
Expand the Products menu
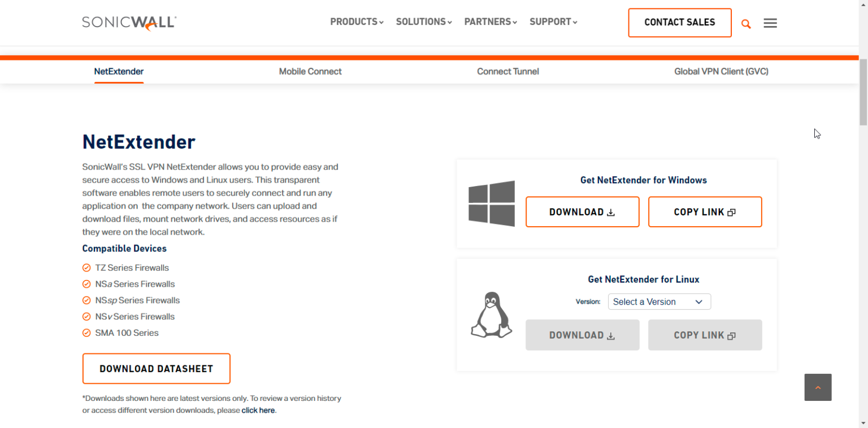pos(357,22)
